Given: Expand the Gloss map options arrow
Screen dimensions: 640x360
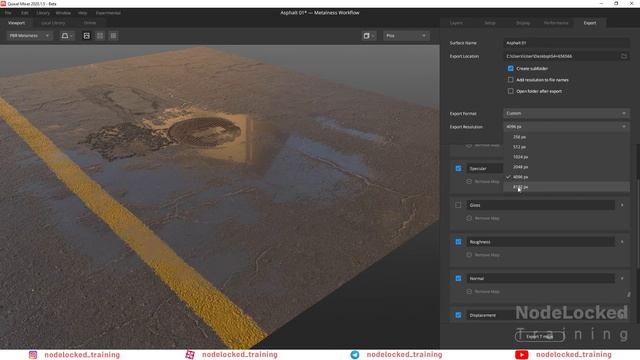Looking at the screenshot, I should point(622,205).
